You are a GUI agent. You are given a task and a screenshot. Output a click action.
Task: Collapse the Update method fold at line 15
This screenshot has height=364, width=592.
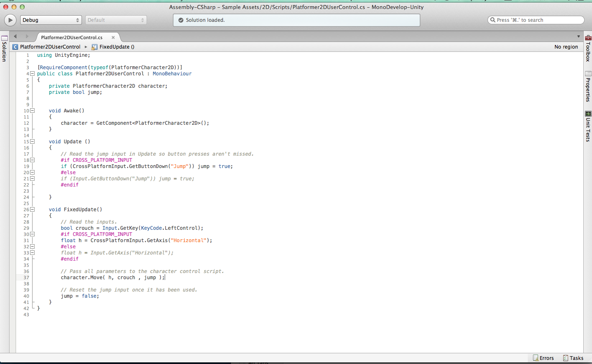click(33, 142)
